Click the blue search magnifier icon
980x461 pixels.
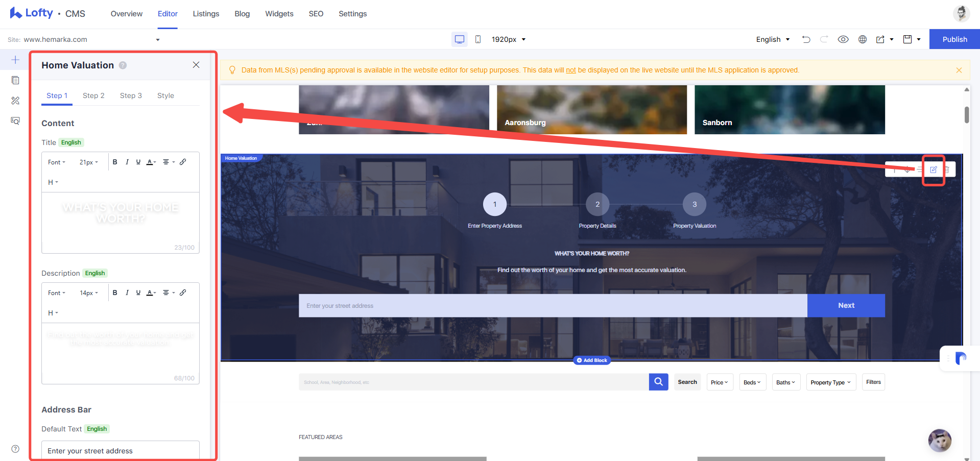pyautogui.click(x=659, y=382)
